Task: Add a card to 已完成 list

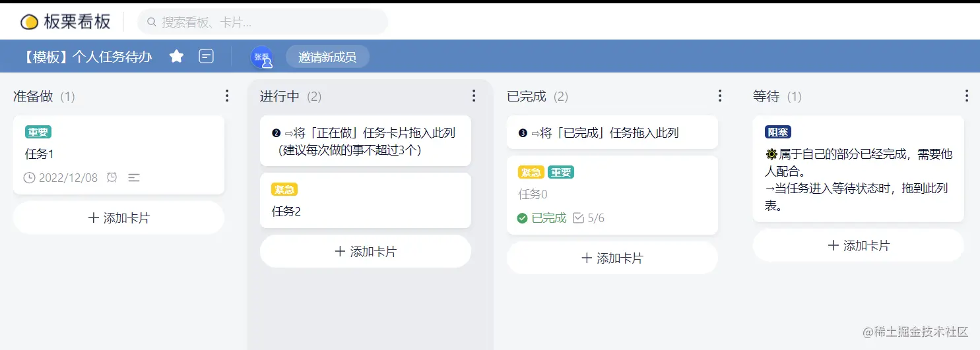Action: [612, 258]
